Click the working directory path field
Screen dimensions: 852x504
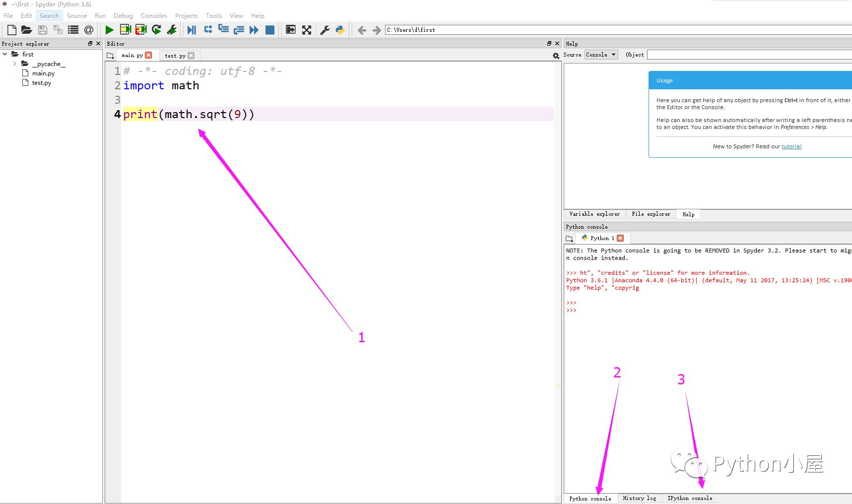click(x=618, y=30)
